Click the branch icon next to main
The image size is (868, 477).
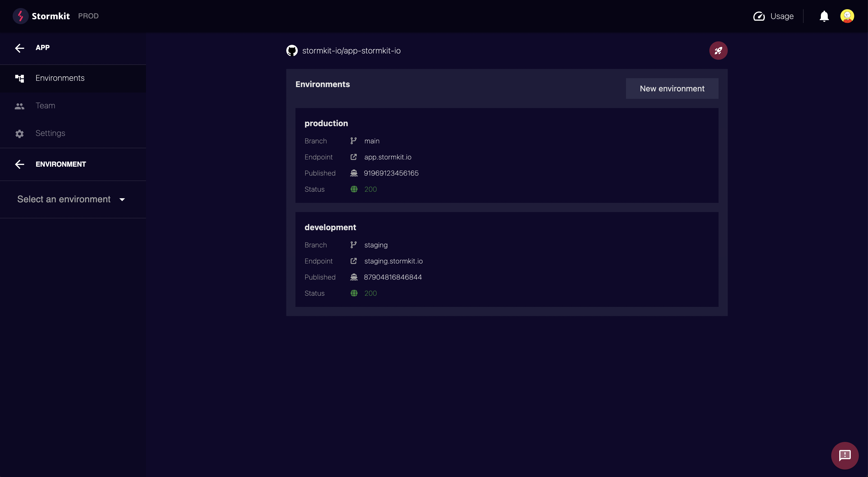click(x=354, y=141)
